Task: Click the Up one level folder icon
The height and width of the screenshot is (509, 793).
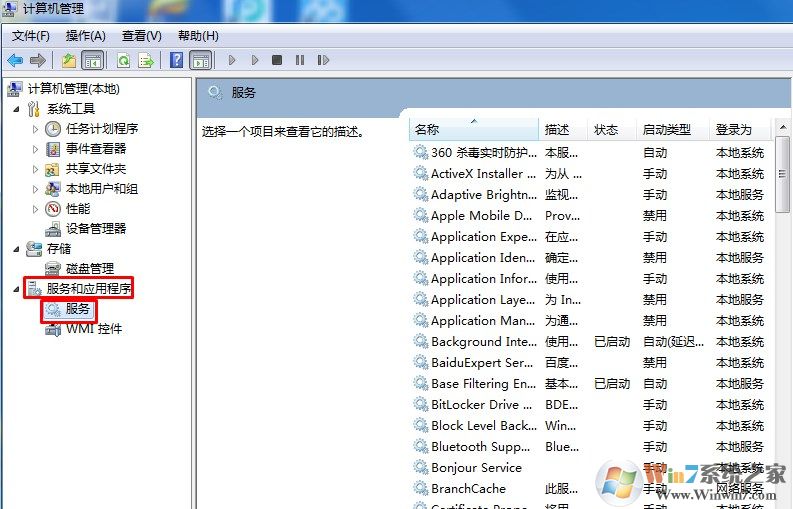Action: (69, 60)
